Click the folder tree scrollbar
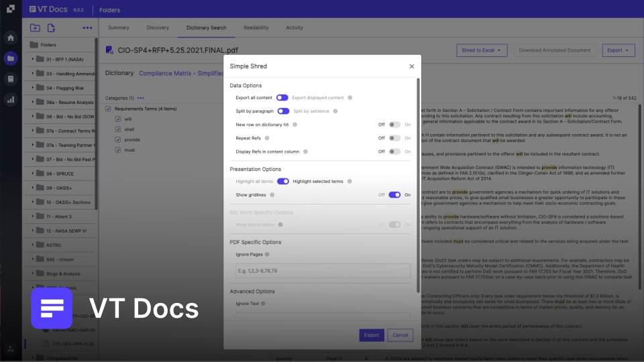The height and width of the screenshot is (362, 644). pyautogui.click(x=96, y=123)
